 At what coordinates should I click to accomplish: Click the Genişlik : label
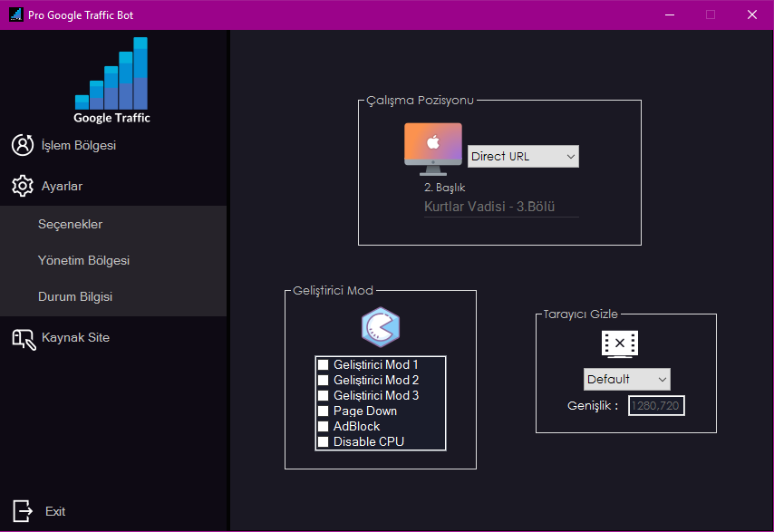click(x=593, y=406)
